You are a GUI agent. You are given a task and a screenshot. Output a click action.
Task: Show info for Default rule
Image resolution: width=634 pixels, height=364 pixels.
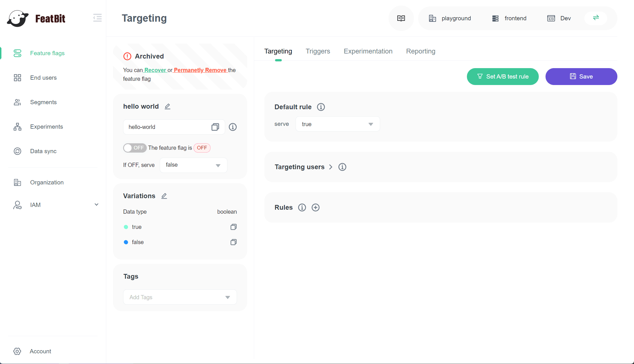(321, 107)
